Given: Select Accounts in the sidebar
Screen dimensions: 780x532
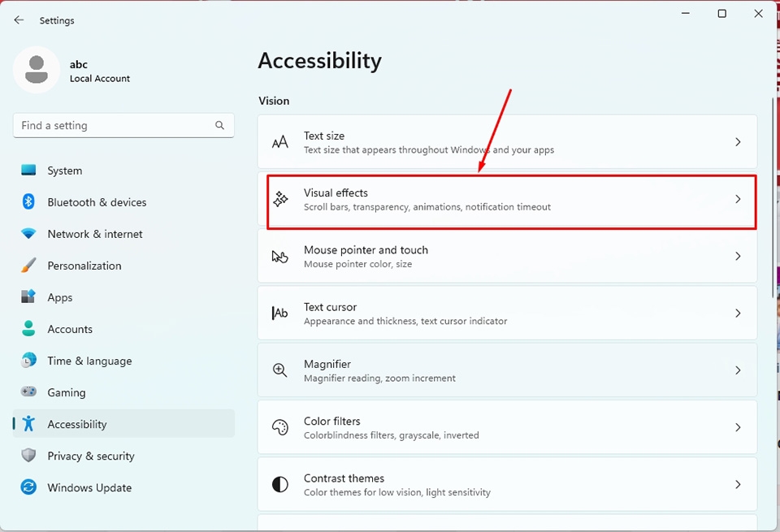Looking at the screenshot, I should (x=70, y=329).
